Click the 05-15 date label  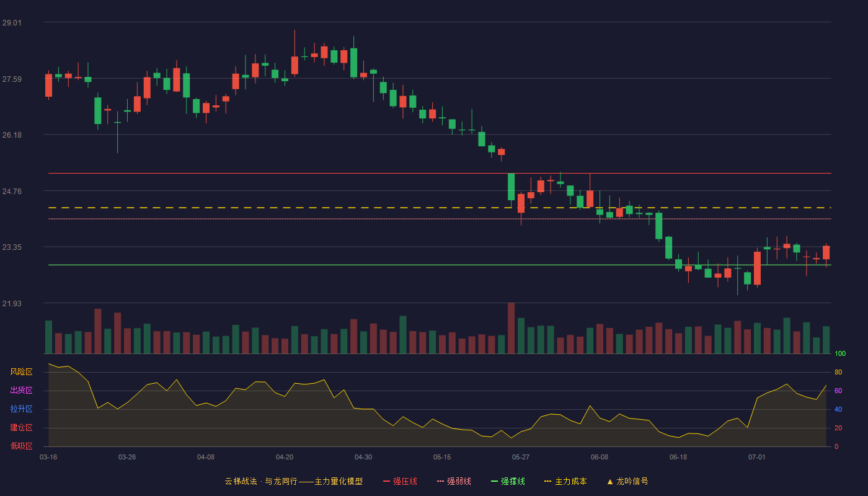[442, 457]
